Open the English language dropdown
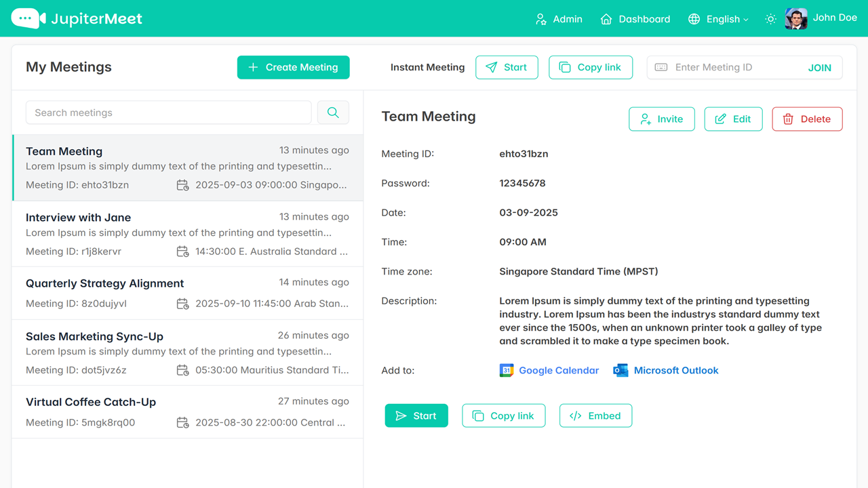 [718, 19]
